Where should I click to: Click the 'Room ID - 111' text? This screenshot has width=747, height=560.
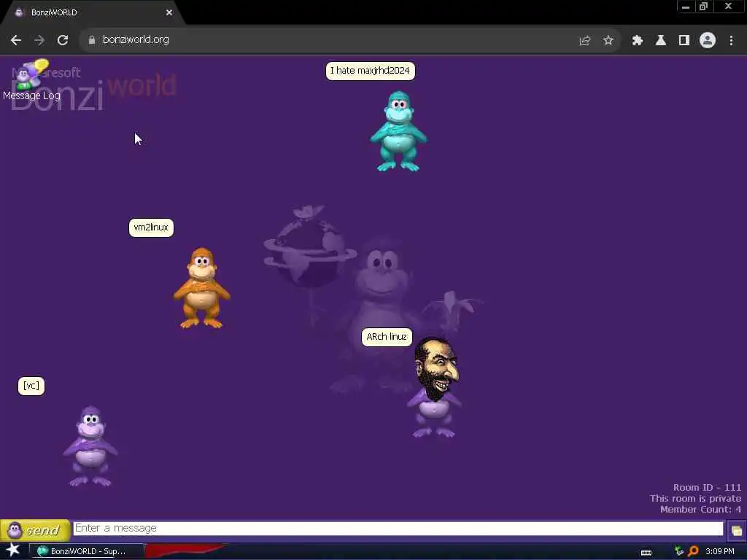(707, 488)
